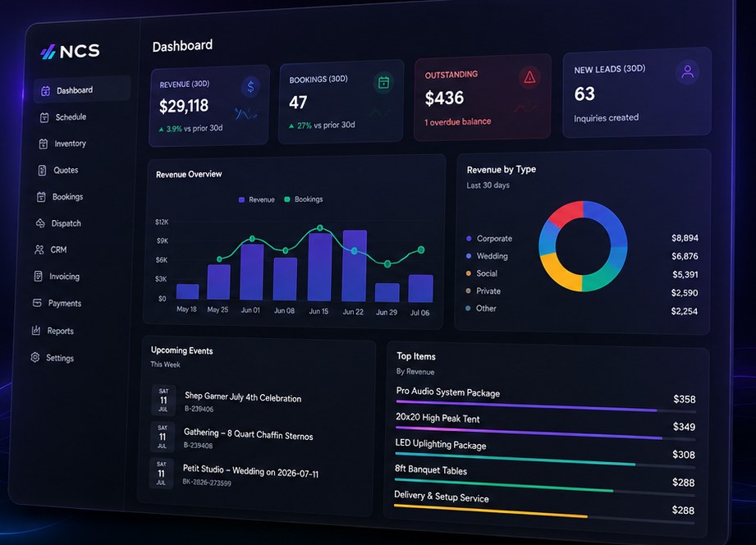Open the Revenue (30D) card
The width and height of the screenshot is (756, 545).
[x=209, y=106]
